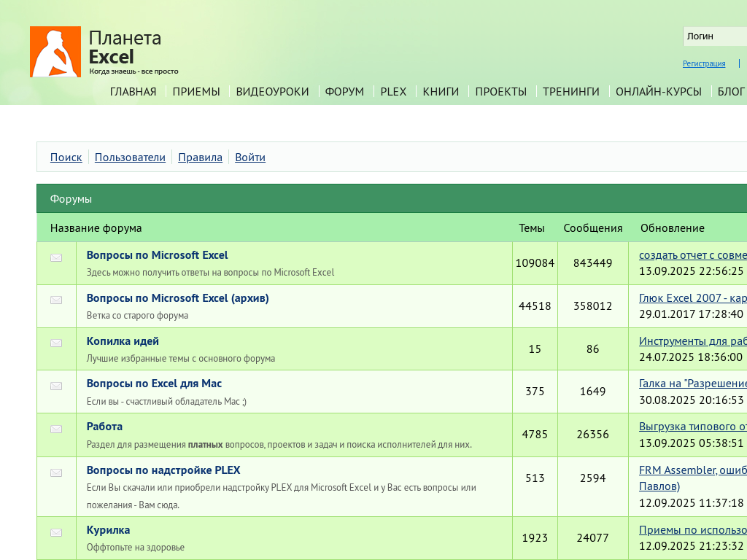This screenshot has height=560, width=747.
Task: Click envelope icon beside Курилка forum
Action: pos(56,532)
